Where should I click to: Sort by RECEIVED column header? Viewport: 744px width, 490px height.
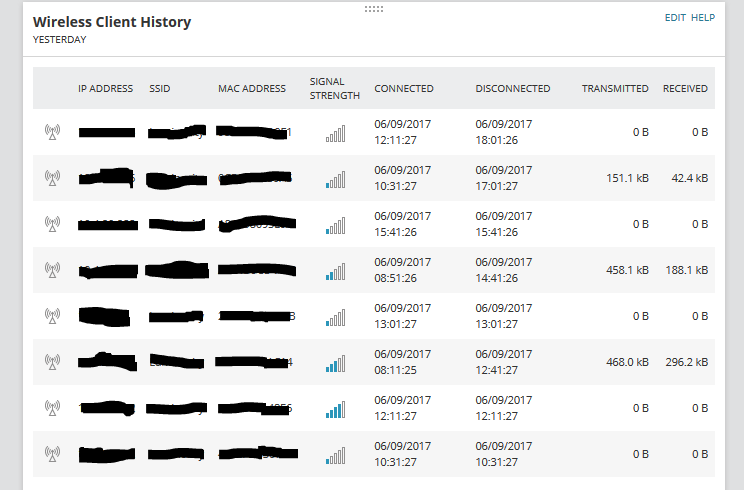tap(685, 89)
